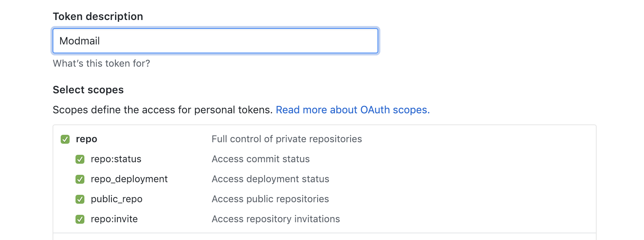
Task: Click the Token description heading label
Action: 98,17
